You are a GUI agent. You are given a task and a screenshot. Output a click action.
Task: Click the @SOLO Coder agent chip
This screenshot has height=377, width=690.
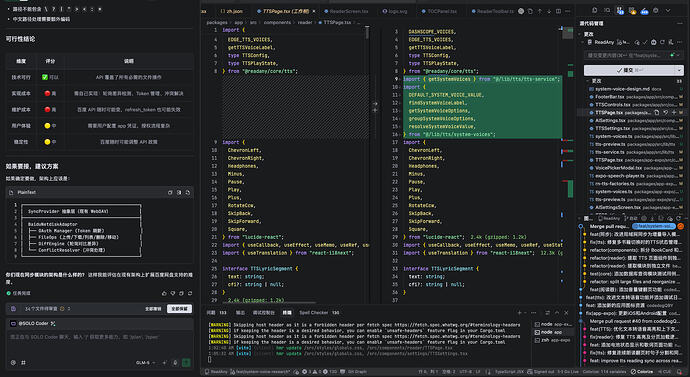[33, 324]
